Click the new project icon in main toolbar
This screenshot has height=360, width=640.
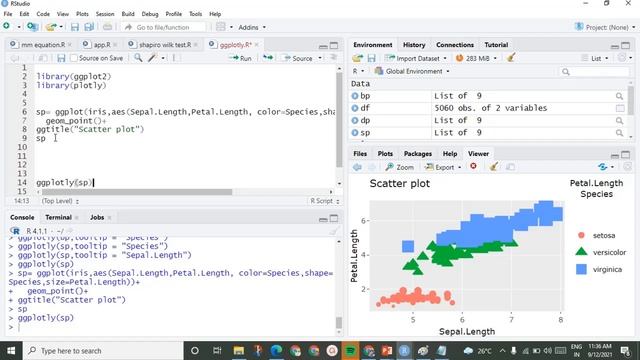[32, 27]
